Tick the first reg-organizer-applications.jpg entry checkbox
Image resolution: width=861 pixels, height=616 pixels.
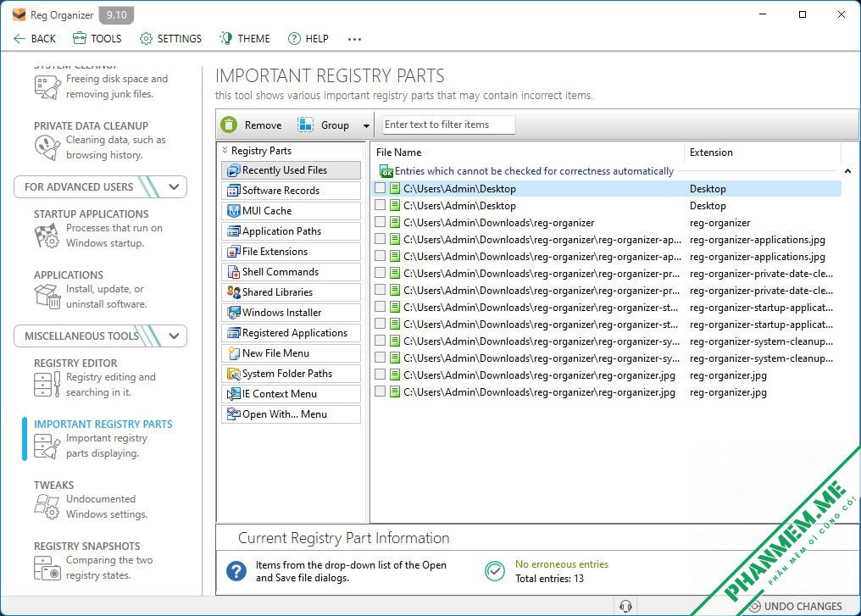point(380,240)
